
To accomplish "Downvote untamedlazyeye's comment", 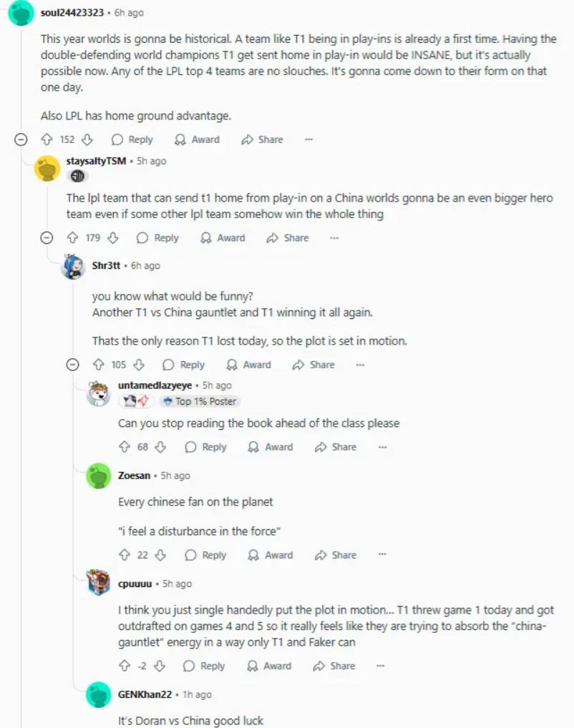I will [160, 447].
